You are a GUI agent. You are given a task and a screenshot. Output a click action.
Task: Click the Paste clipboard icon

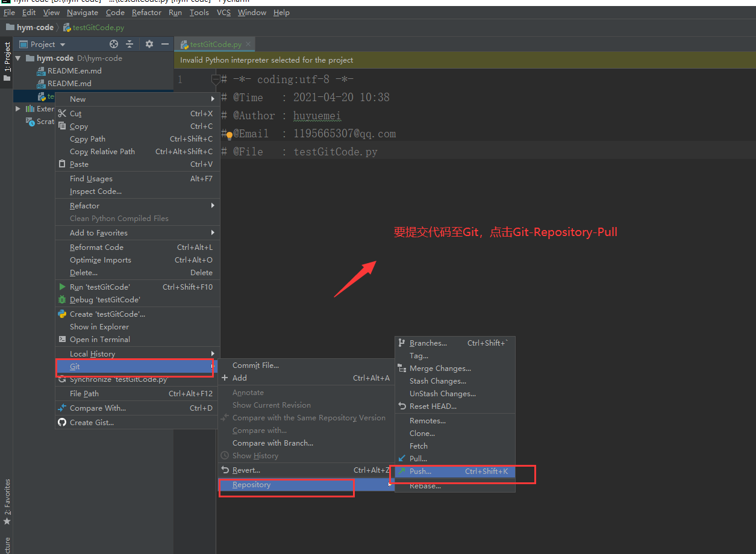pyautogui.click(x=62, y=164)
